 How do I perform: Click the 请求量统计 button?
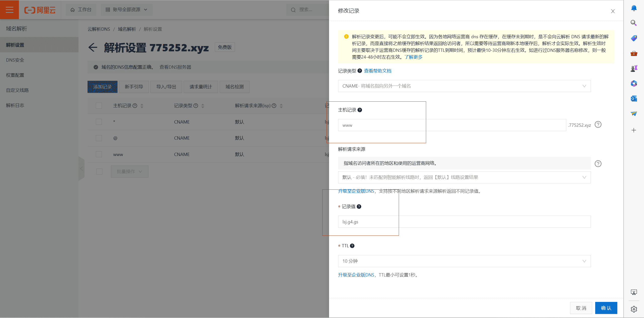[201, 87]
